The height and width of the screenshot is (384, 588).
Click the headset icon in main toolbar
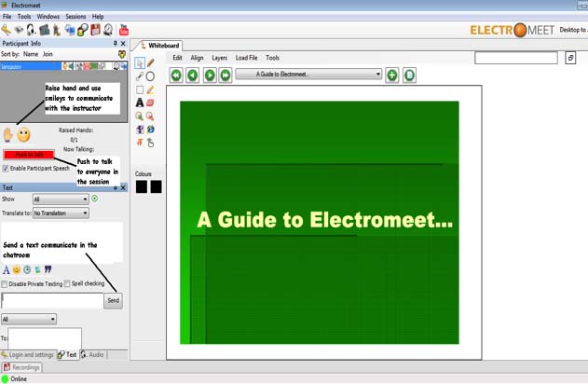[x=32, y=30]
